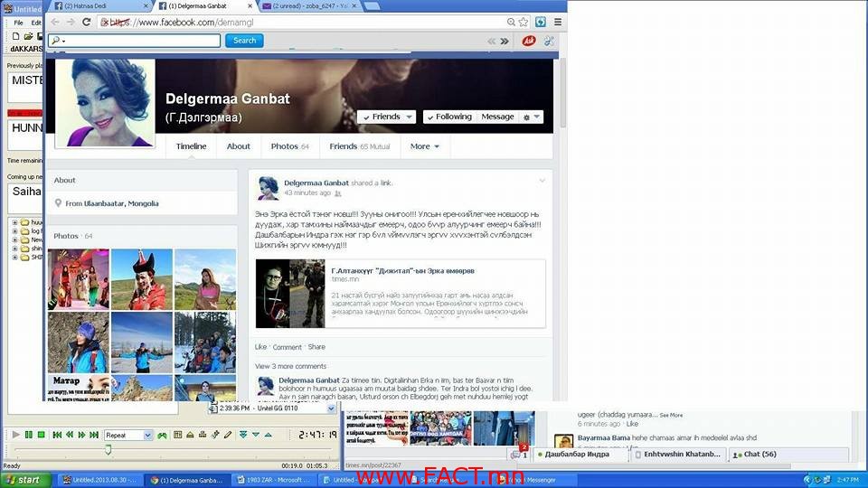Open the About tab on profile
The height and width of the screenshot is (488, 868).
click(239, 146)
